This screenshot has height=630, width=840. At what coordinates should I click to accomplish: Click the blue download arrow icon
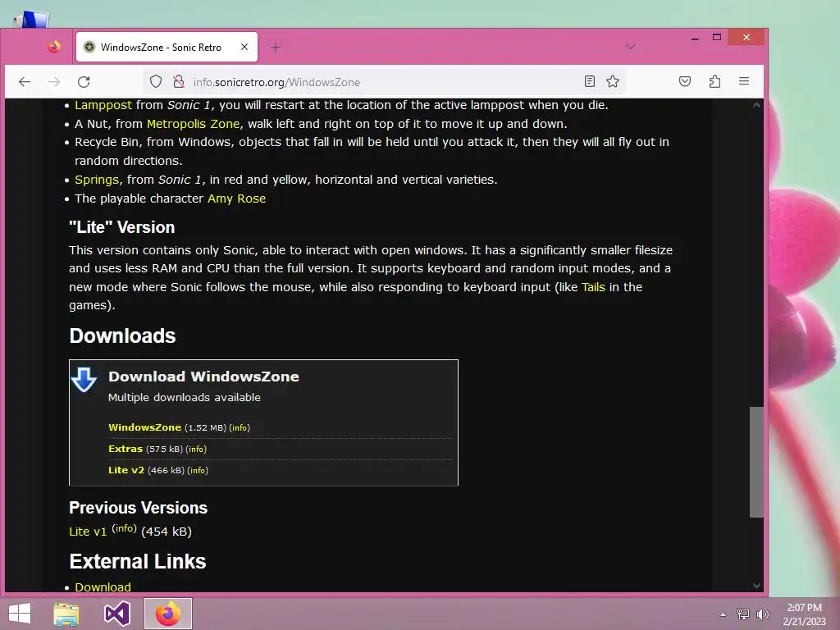click(84, 380)
